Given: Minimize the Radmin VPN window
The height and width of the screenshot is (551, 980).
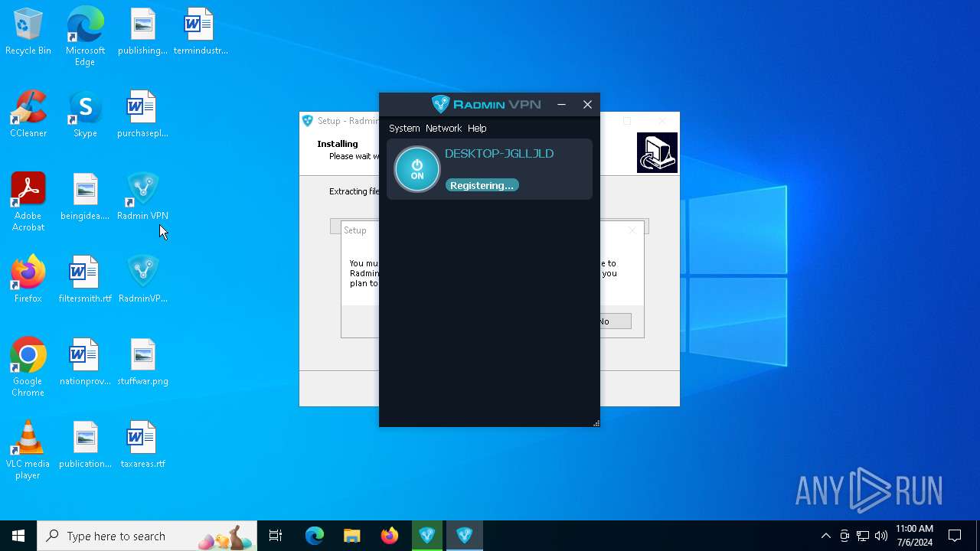Looking at the screenshot, I should pyautogui.click(x=562, y=105).
